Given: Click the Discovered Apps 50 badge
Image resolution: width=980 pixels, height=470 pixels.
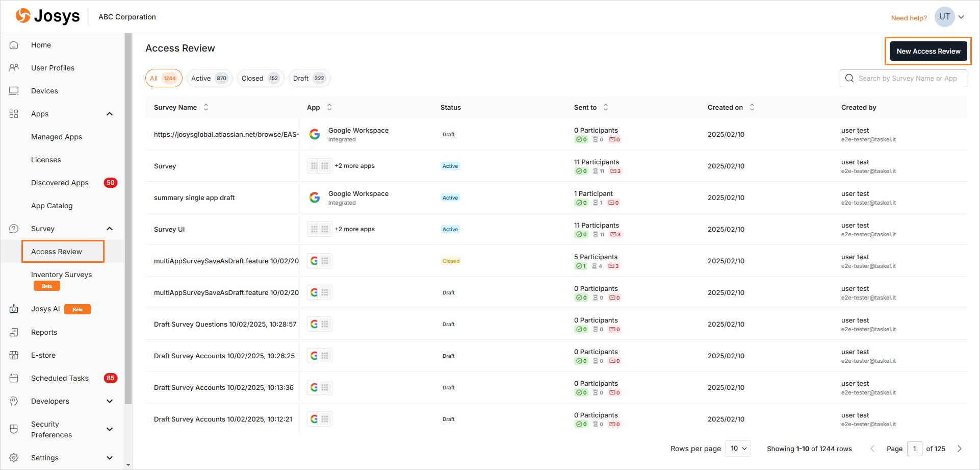Looking at the screenshot, I should [110, 183].
